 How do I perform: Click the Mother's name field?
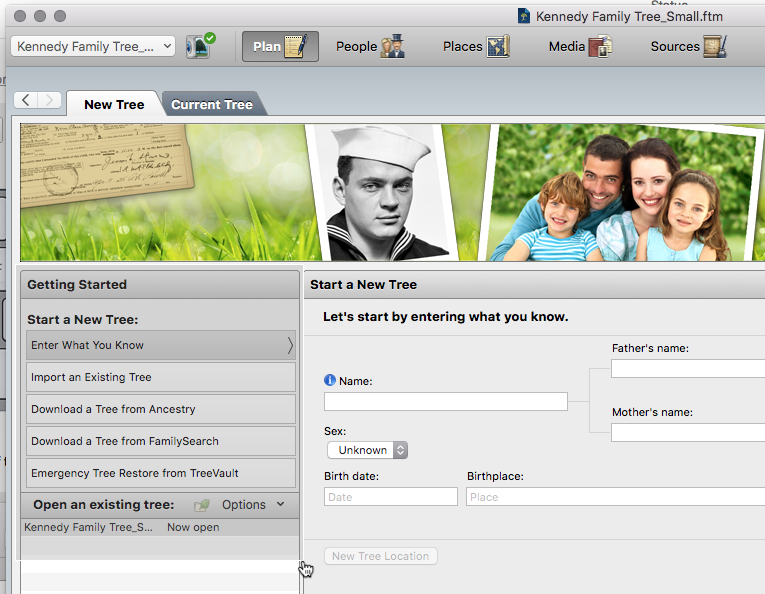click(688, 433)
